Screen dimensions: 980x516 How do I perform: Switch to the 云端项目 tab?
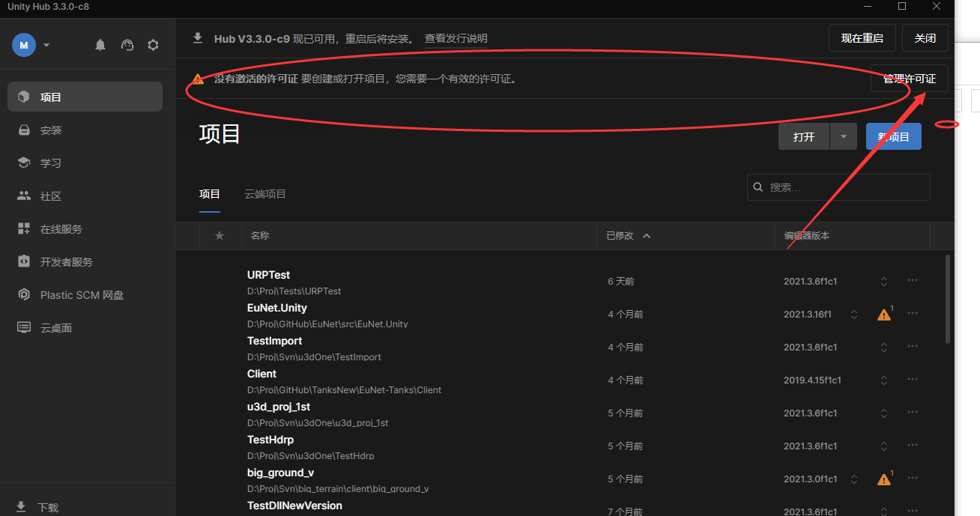tap(265, 194)
